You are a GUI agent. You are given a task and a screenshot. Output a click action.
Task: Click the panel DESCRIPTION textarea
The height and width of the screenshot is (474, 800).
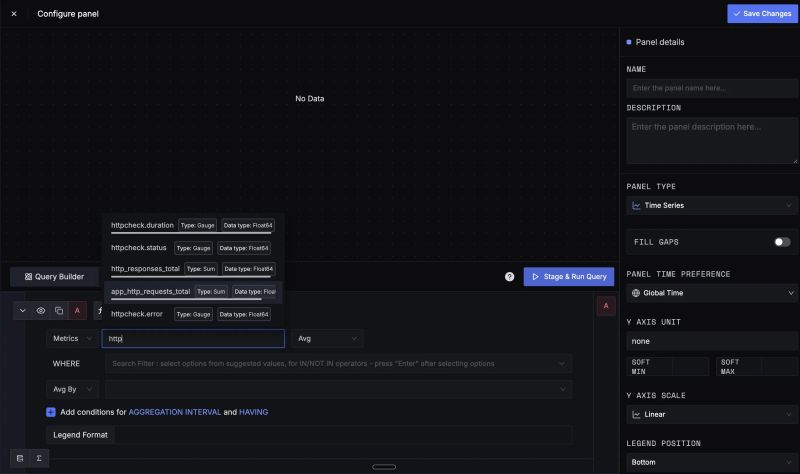pyautogui.click(x=712, y=141)
